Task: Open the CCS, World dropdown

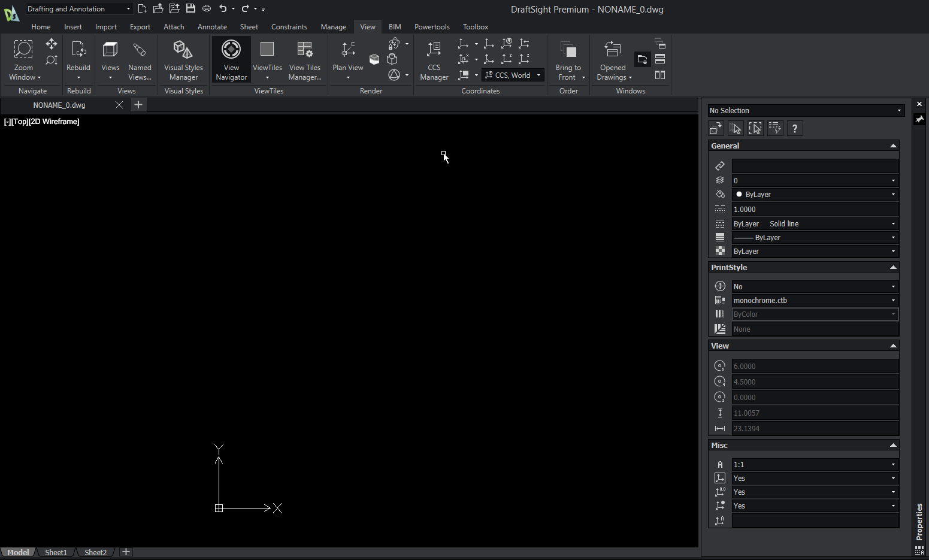Action: [513, 75]
